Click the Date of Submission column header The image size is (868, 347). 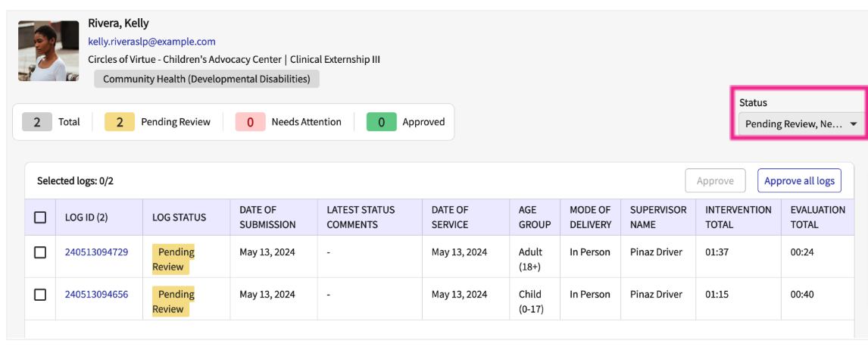coord(267,217)
